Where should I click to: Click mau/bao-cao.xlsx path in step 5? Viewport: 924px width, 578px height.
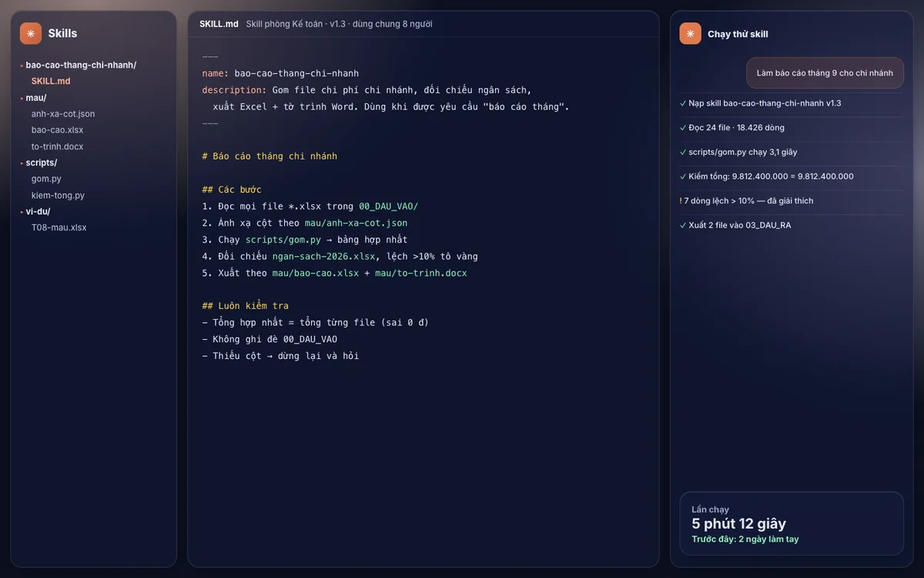pos(316,273)
